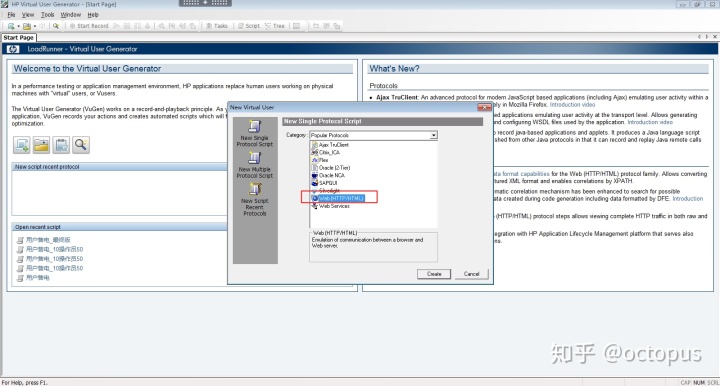Click New Script icon in main toolbar
This screenshot has height=386, width=720.
(11, 26)
